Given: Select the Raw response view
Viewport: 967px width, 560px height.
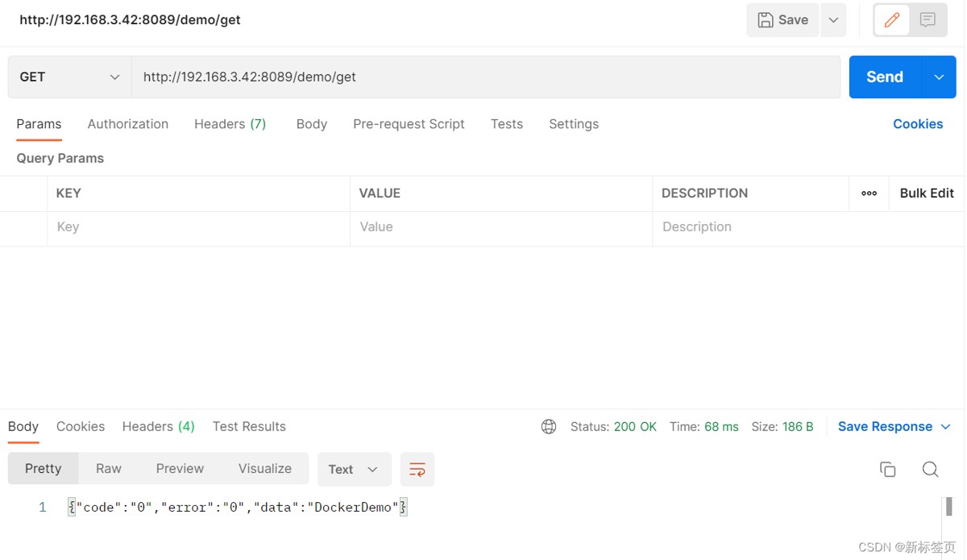Looking at the screenshot, I should tap(109, 469).
